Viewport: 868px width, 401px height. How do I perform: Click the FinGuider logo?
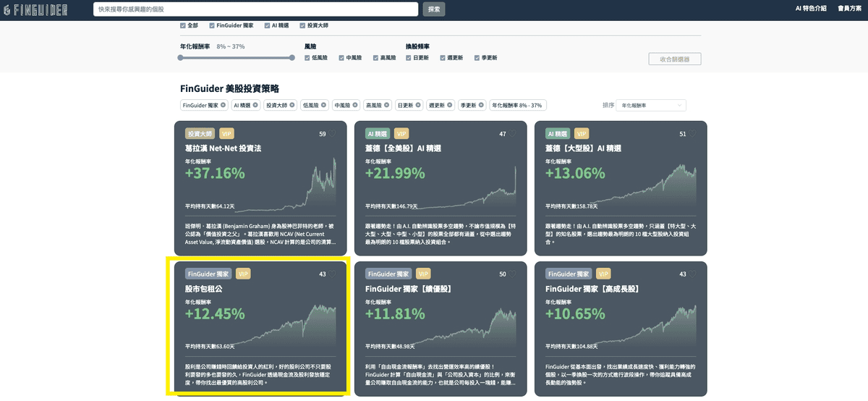pos(36,9)
